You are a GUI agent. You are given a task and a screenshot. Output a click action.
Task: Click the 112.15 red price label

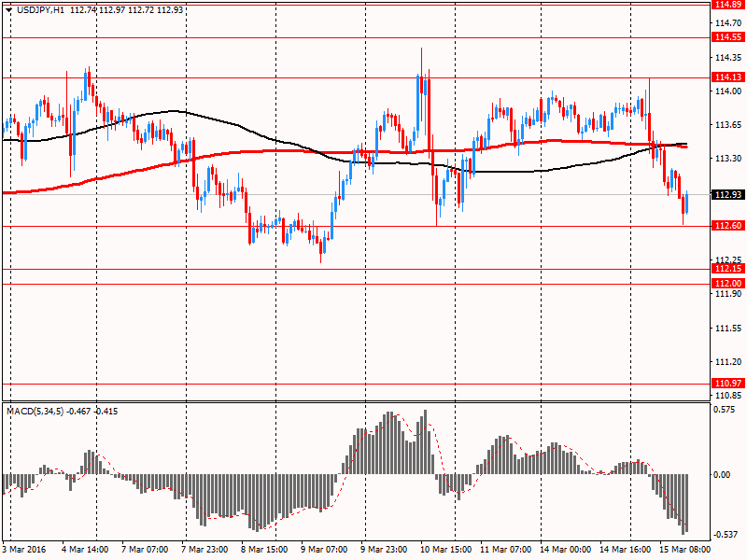[726, 269]
